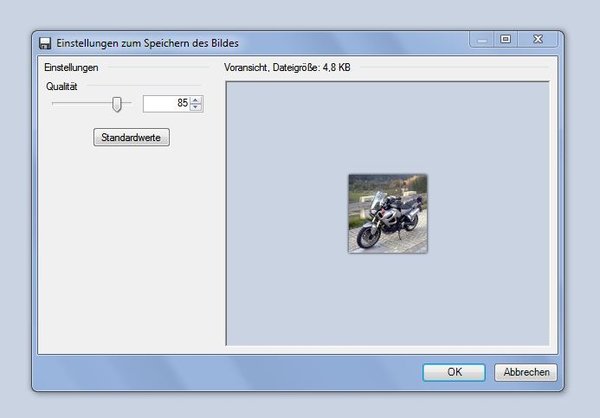Click the dialog title bar text
This screenshot has height=418, width=600.
tap(147, 43)
